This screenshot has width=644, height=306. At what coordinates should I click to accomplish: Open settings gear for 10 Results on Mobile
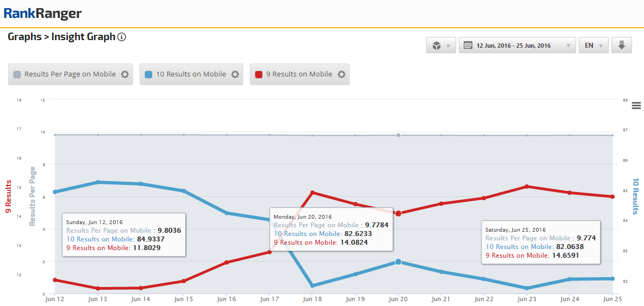(235, 74)
